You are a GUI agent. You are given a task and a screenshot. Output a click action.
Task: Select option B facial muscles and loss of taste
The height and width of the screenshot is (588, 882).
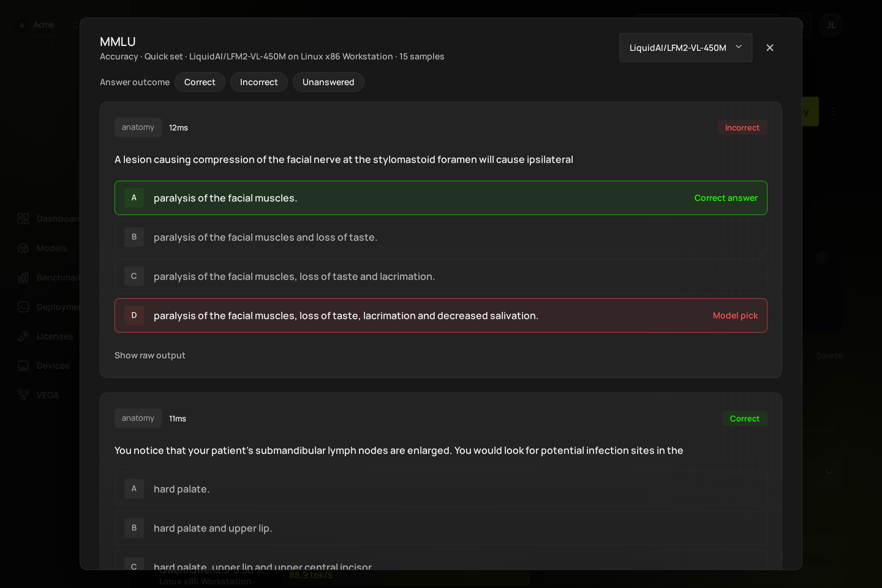(x=441, y=237)
